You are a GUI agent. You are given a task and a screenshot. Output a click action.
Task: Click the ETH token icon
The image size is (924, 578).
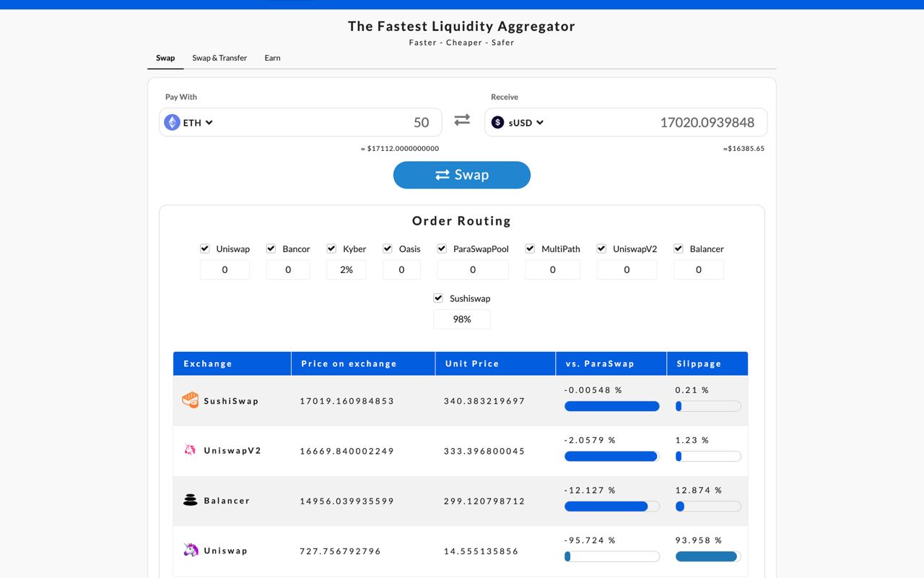(x=172, y=123)
